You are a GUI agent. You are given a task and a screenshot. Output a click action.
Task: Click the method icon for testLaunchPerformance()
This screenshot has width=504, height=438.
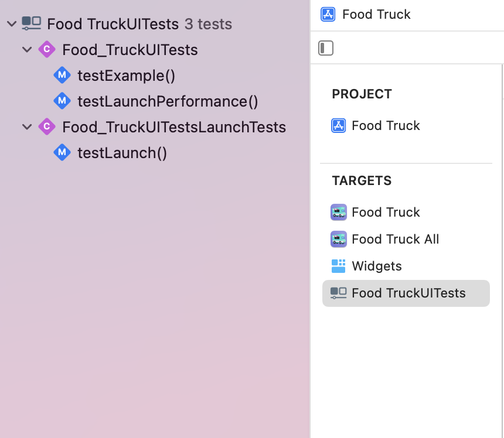[62, 101]
